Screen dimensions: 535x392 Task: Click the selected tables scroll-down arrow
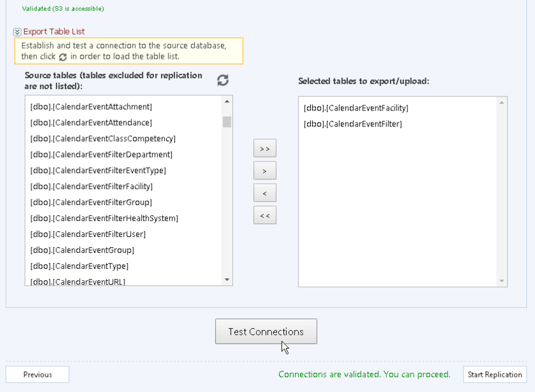tap(501, 279)
